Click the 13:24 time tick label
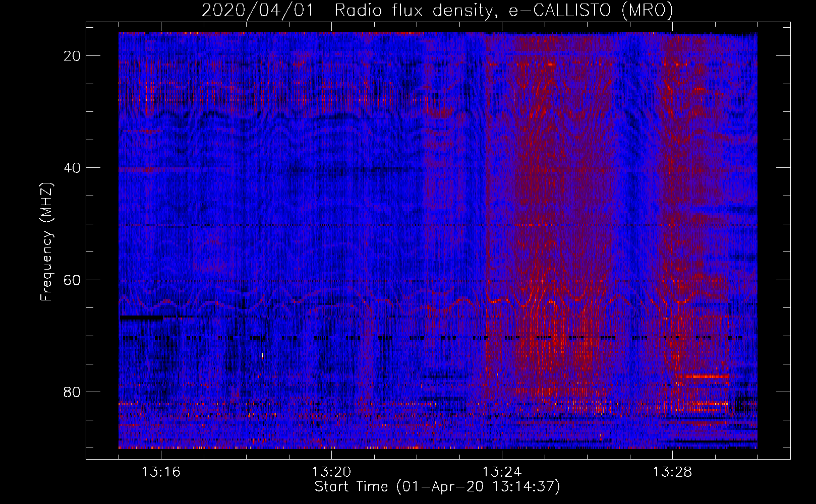The image size is (816, 504). (502, 472)
